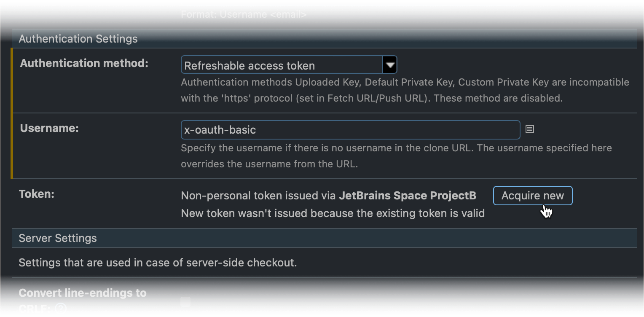Screen dimensions: 644x317
Task: Click the Username label
Action: tap(49, 128)
